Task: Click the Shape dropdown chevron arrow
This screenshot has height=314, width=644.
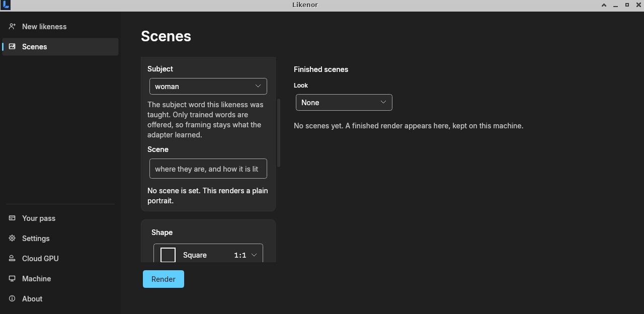Action: click(254, 255)
